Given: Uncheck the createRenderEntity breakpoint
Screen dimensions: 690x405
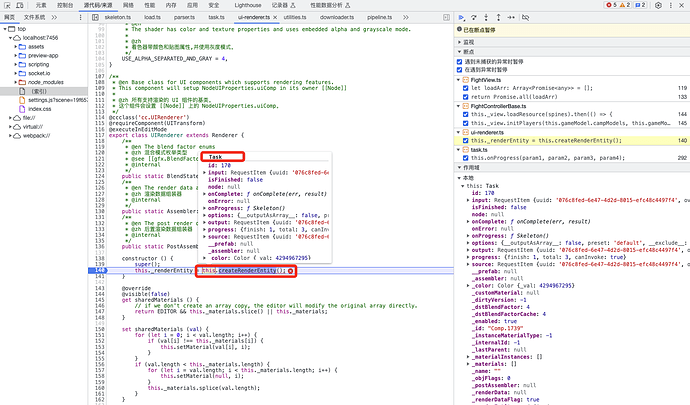Looking at the screenshot, I should pyautogui.click(x=466, y=140).
